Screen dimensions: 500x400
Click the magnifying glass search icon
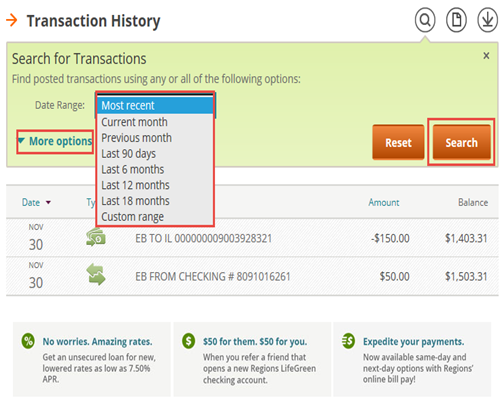[x=425, y=20]
